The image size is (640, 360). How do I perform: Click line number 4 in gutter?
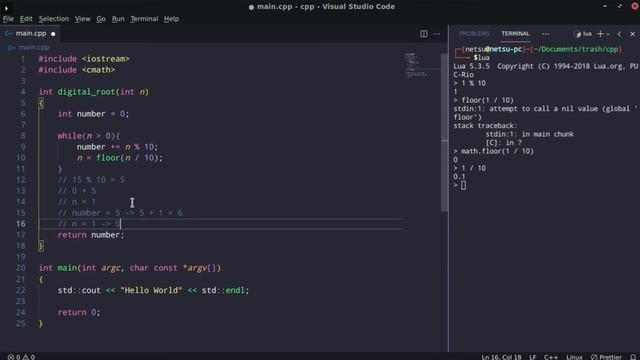(x=23, y=92)
